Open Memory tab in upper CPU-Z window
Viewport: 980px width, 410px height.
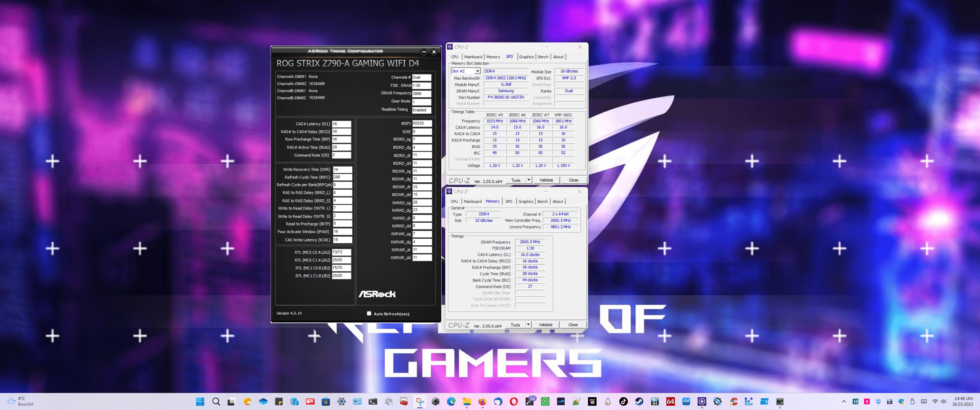pos(493,57)
